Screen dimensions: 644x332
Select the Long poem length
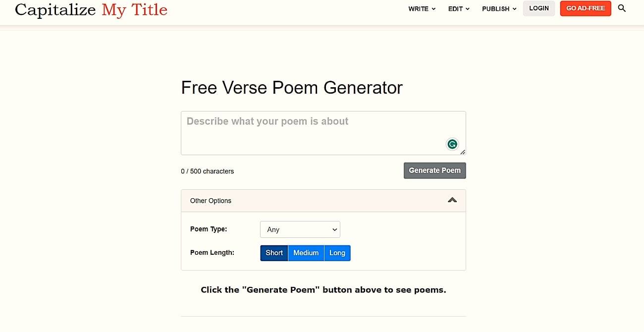[337, 253]
